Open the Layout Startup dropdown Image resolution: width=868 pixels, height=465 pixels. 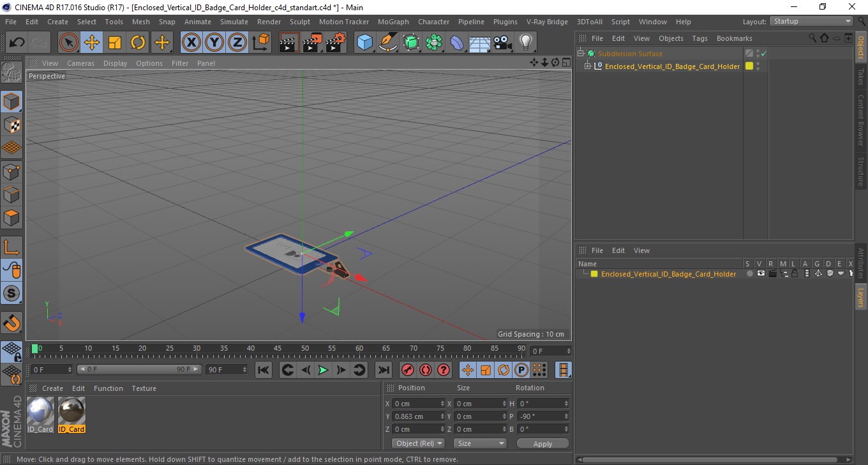[x=812, y=21]
